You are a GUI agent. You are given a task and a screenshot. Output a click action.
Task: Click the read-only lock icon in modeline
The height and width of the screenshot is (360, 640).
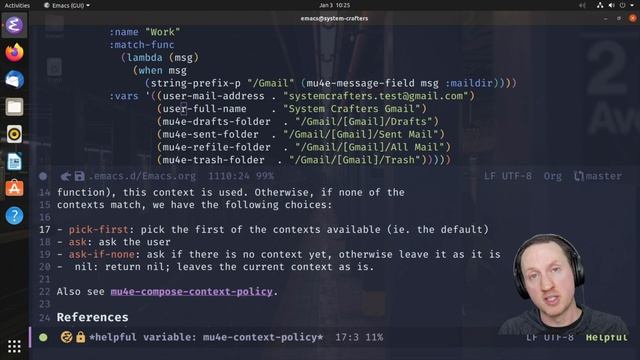pos(80,337)
